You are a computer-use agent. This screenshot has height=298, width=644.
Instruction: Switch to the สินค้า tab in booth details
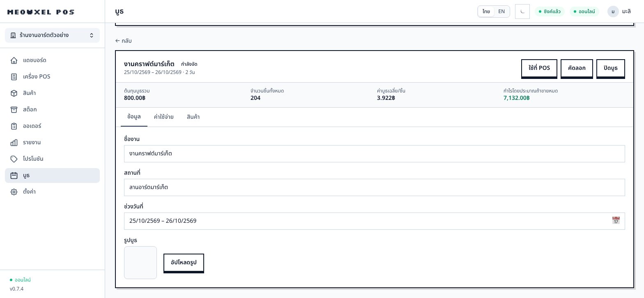[193, 117]
